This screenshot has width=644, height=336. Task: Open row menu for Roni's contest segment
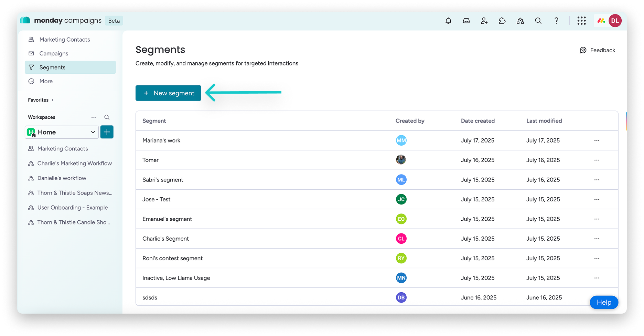pyautogui.click(x=597, y=258)
